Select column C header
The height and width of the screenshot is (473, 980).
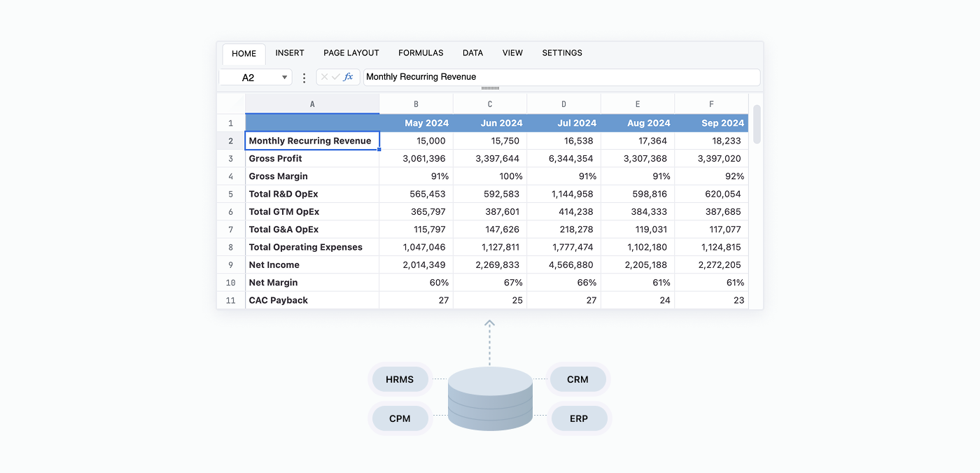pyautogui.click(x=490, y=104)
